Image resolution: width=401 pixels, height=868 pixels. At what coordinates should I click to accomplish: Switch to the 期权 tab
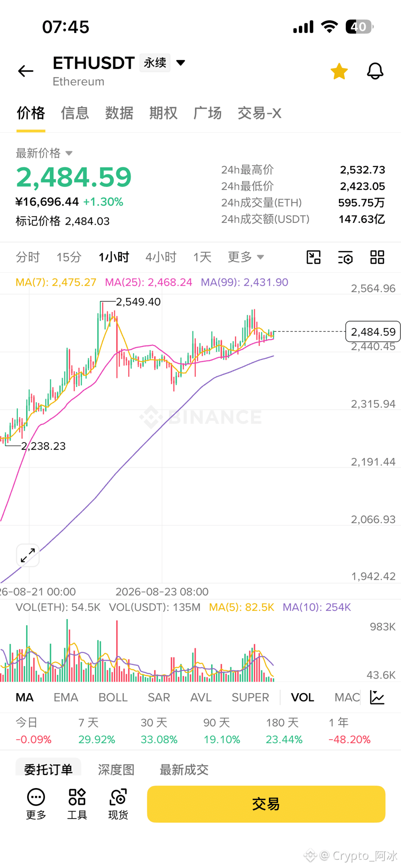163,113
